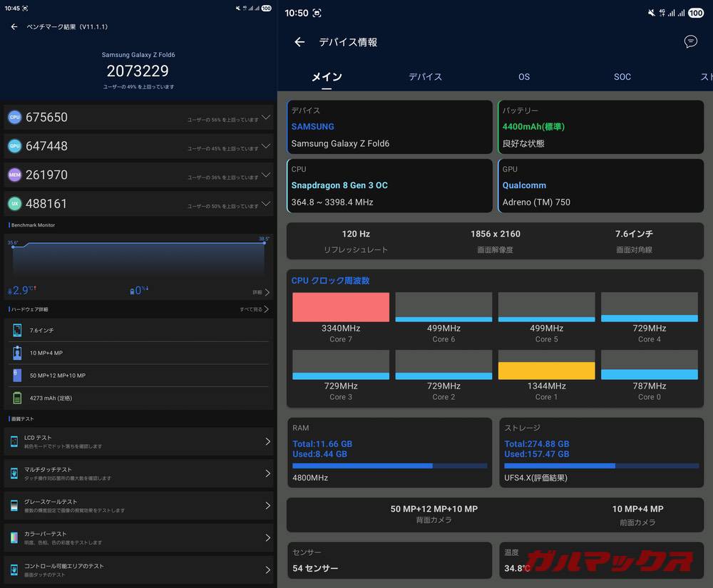Go back from benchmark results screen
Viewport: 713px width, 588px height.
pyautogui.click(x=14, y=27)
